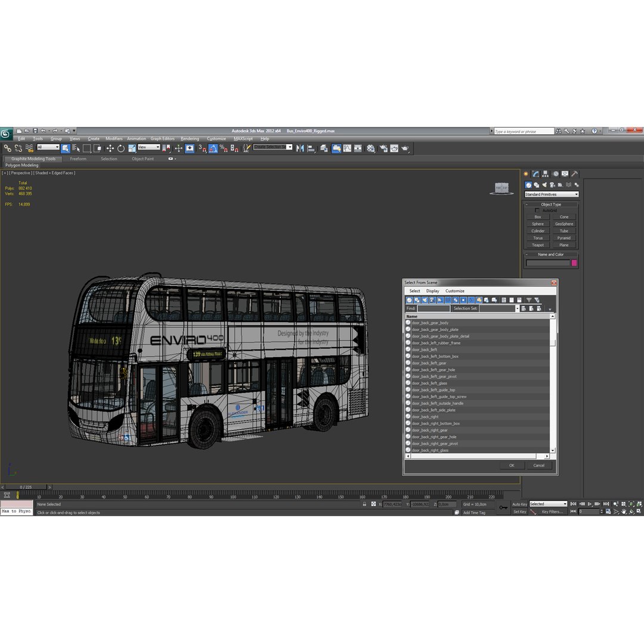Image resolution: width=644 pixels, height=644 pixels.
Task: Click the Play Animation button
Action: (589, 504)
